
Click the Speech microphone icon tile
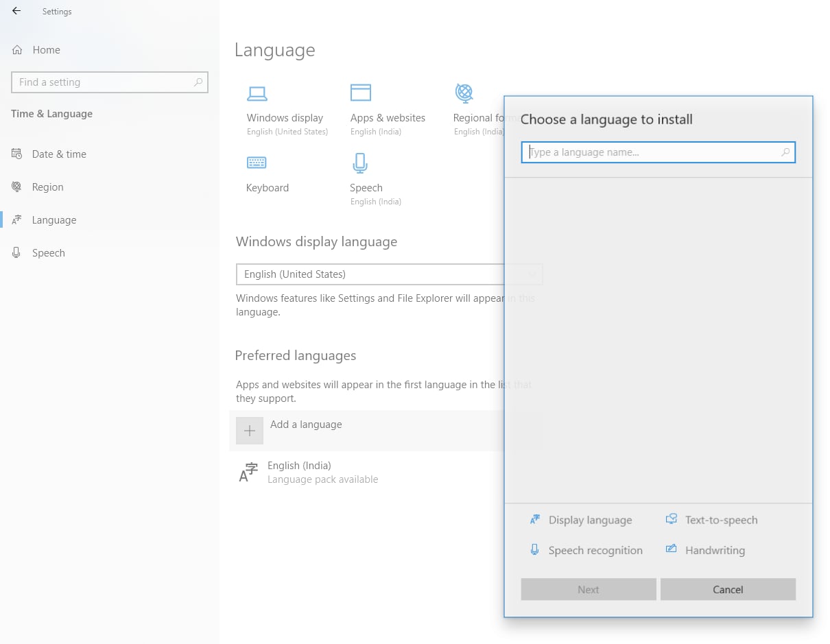click(x=360, y=163)
